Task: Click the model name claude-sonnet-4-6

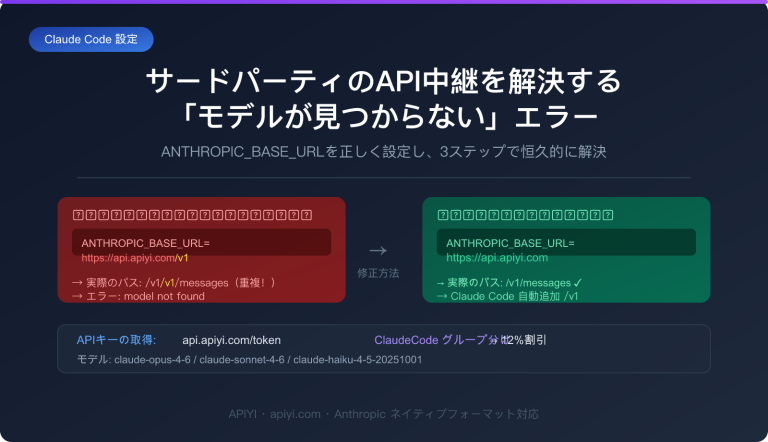Action: click(241, 360)
